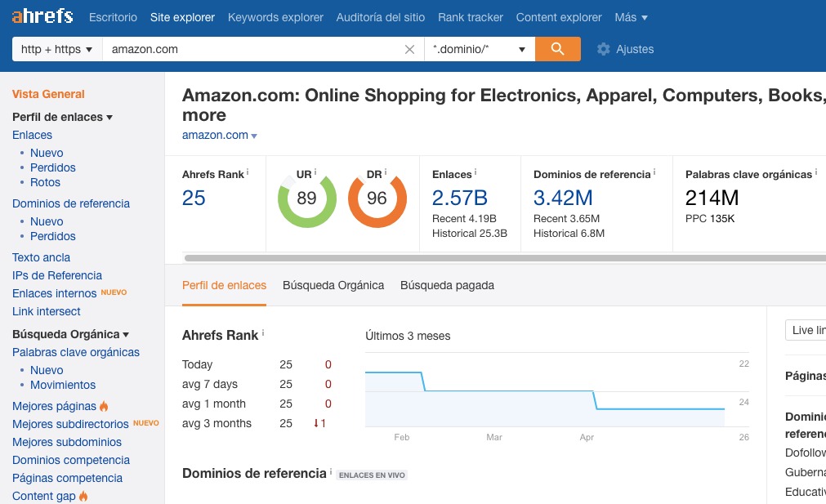Open Link intersect
This screenshot has width=826, height=504.
(47, 311)
